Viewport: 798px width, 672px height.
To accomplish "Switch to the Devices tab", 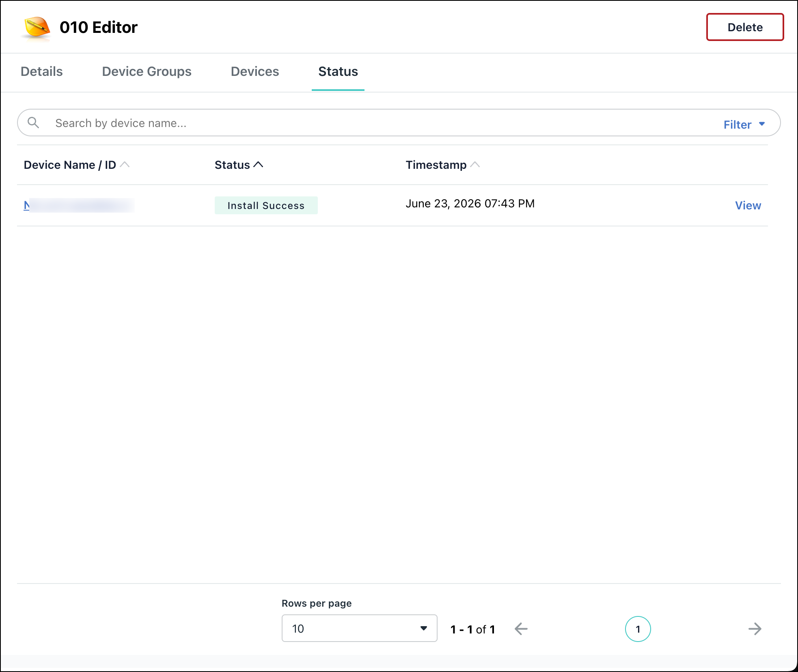I will [255, 71].
